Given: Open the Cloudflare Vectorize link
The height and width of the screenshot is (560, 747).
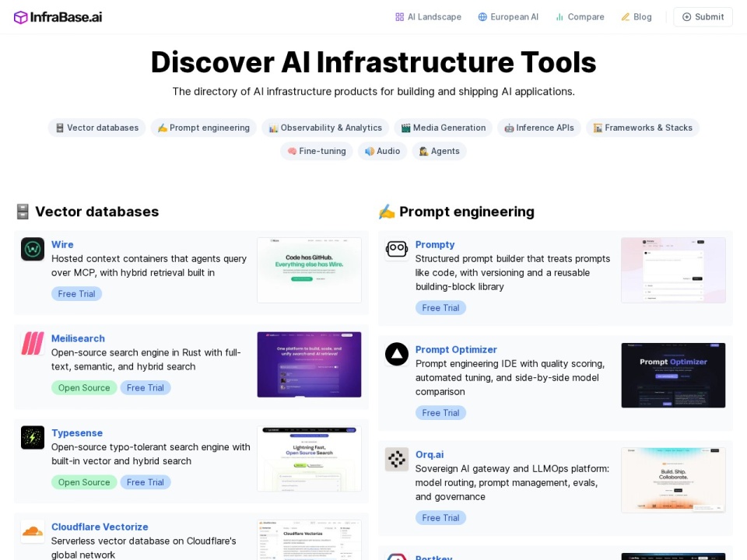Looking at the screenshot, I should [x=100, y=527].
